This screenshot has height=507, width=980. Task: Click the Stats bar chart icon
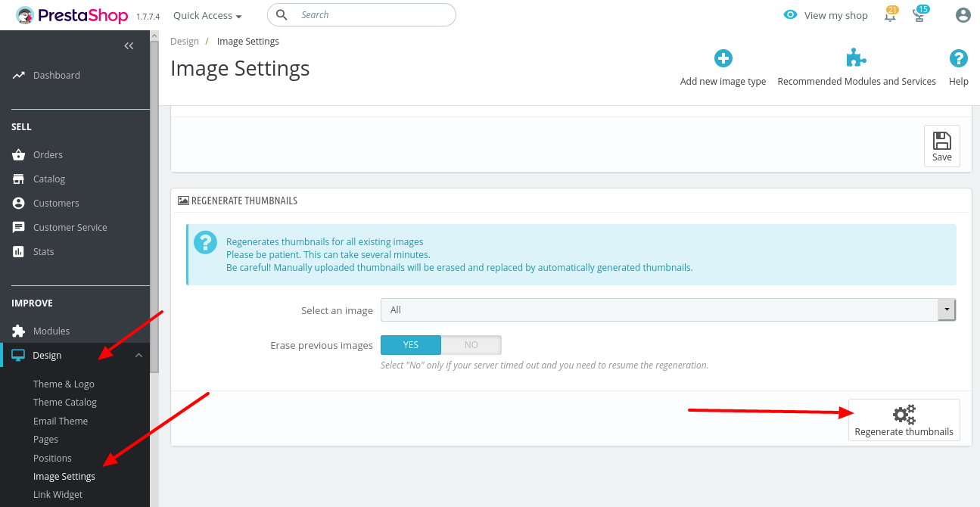coord(19,252)
